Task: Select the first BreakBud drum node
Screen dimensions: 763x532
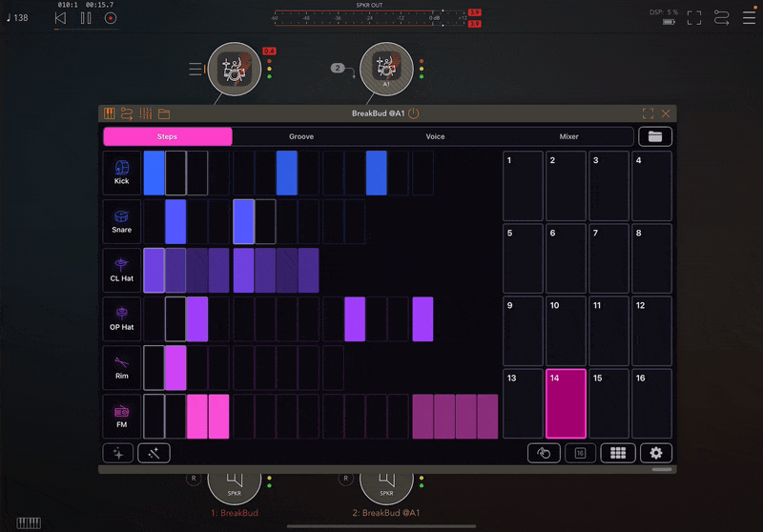Action: pos(235,69)
